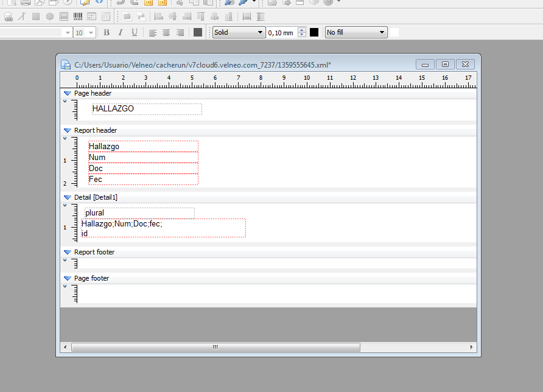
Task: Click the bring to front icon
Action: click(x=127, y=16)
